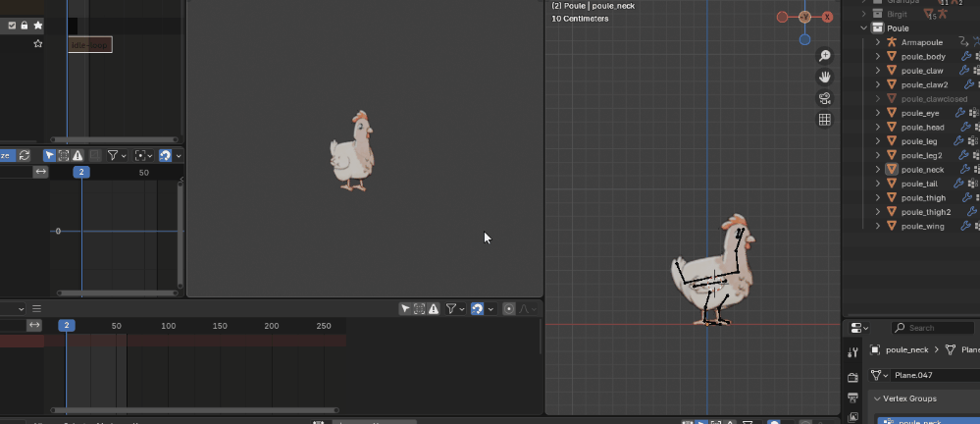The image size is (980, 424).
Task: Collapse the Poule collection
Action: point(864,28)
